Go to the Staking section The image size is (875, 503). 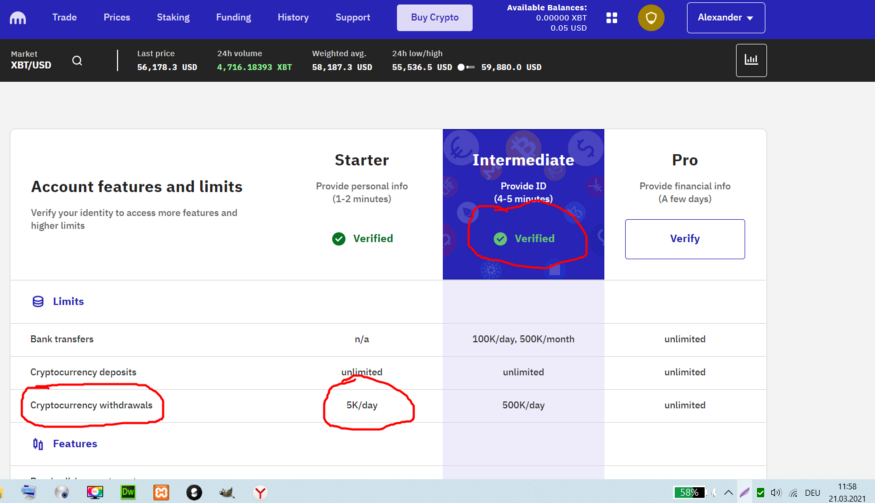173,17
